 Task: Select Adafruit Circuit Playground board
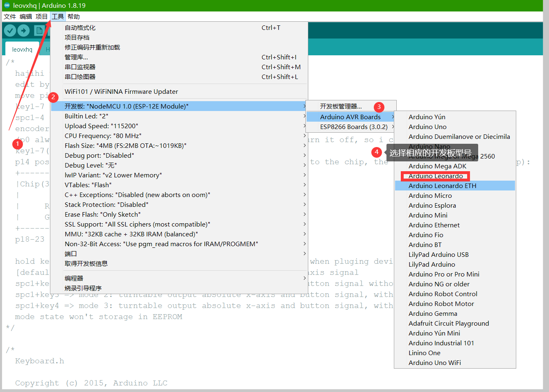pyautogui.click(x=455, y=324)
